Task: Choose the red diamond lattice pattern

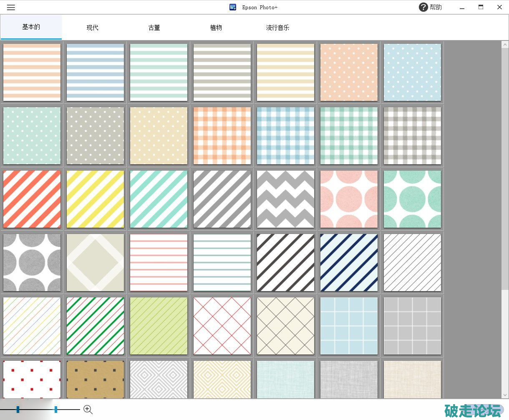Action: point(222,326)
